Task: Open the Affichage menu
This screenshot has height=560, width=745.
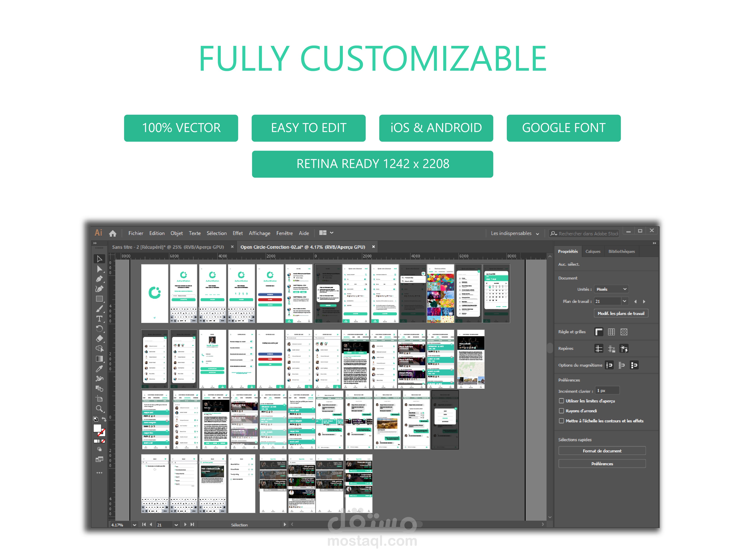Action: click(259, 233)
